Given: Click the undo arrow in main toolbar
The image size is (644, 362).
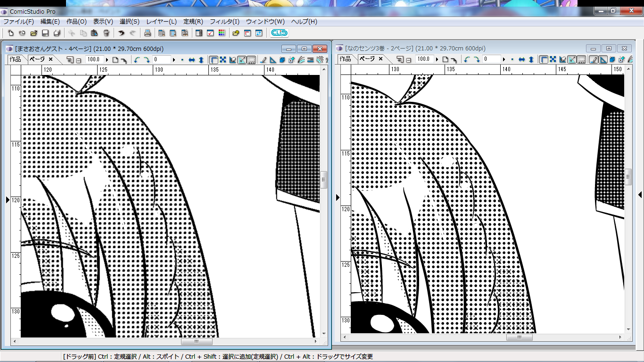Looking at the screenshot, I should click(121, 33).
